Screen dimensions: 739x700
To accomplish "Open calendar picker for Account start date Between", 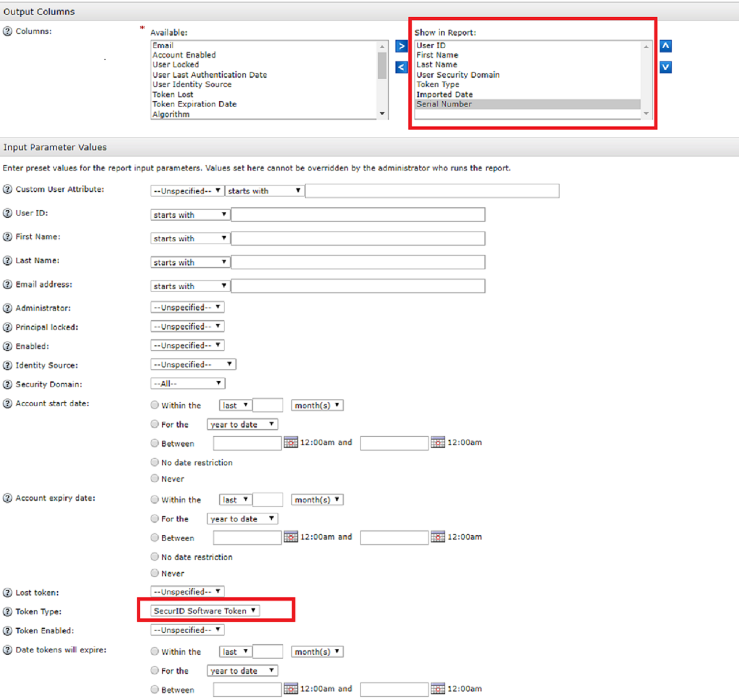I will point(291,442).
